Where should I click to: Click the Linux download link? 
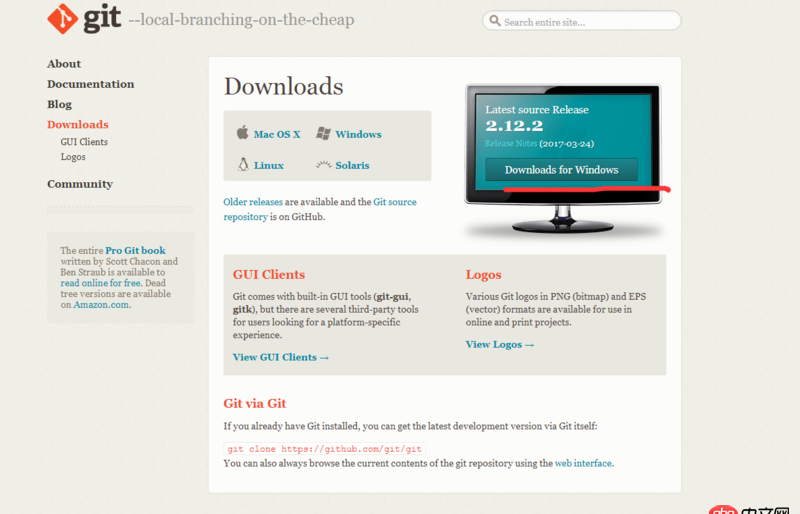(268, 165)
